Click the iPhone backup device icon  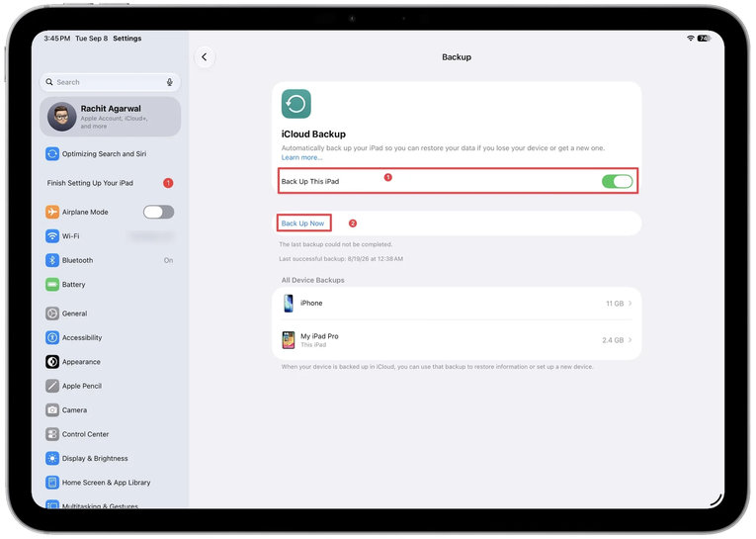[x=289, y=304]
